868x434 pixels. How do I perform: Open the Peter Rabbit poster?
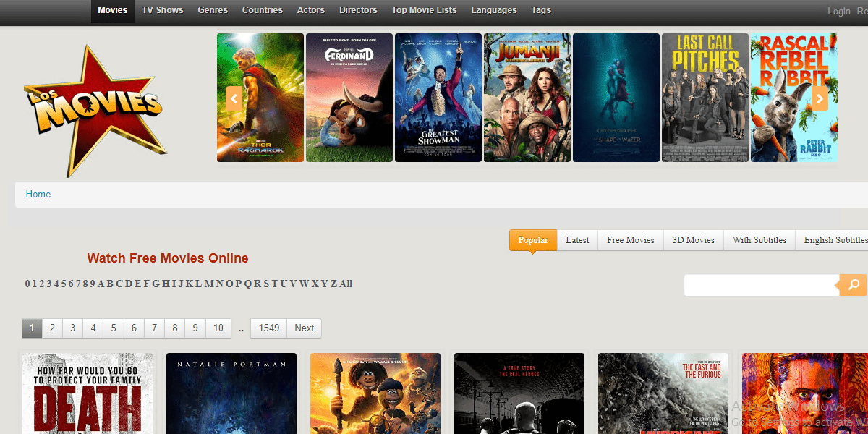[793, 98]
